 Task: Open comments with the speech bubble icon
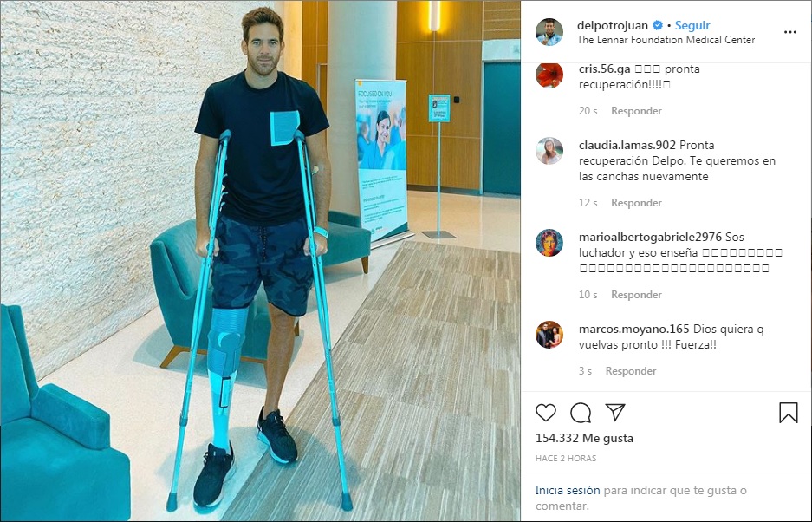pos(581,413)
